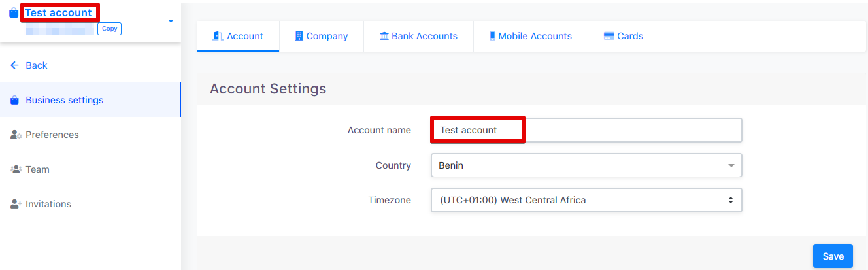This screenshot has width=868, height=270.
Task: Open the Timezone select box
Action: [586, 200]
